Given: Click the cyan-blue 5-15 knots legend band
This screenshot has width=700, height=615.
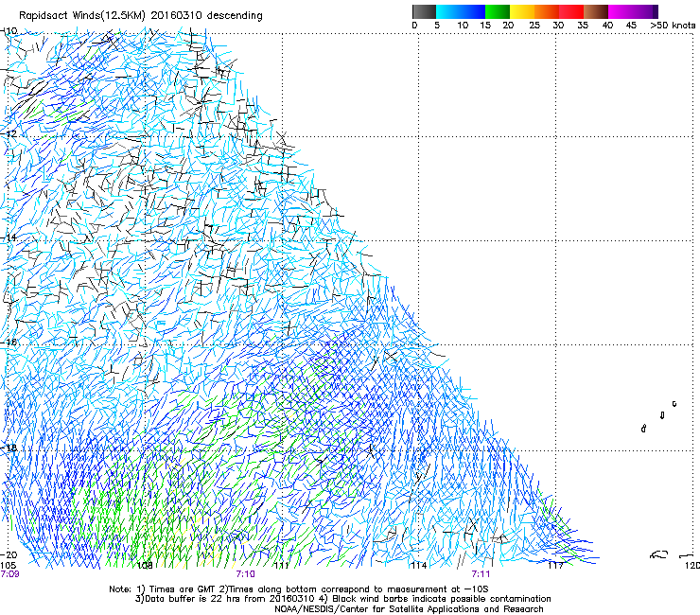Looking at the screenshot, I should point(461,11).
